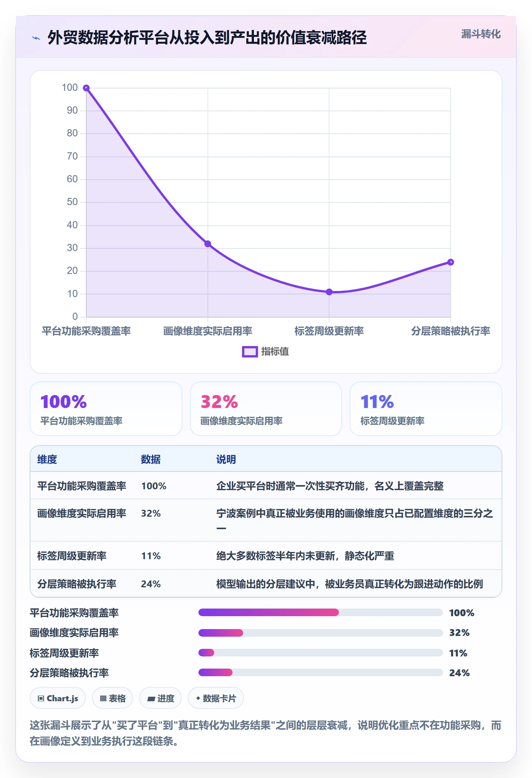
Task: Select the chart data point at 32
Action: pyautogui.click(x=207, y=244)
